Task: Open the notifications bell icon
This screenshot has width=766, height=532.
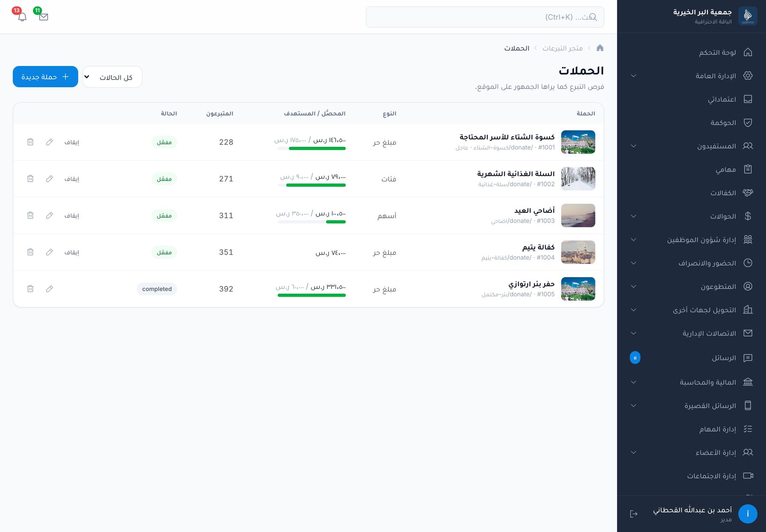Action: coord(23,17)
